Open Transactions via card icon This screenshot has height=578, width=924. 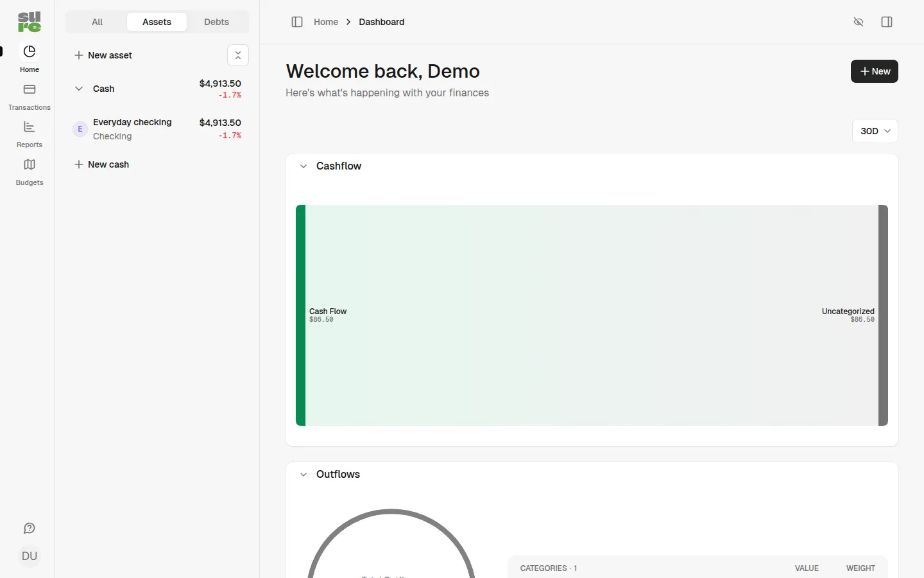point(30,89)
